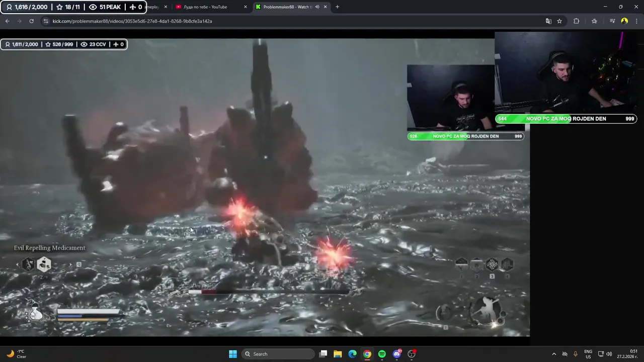Switch the ENG US input language

[x=588, y=354]
